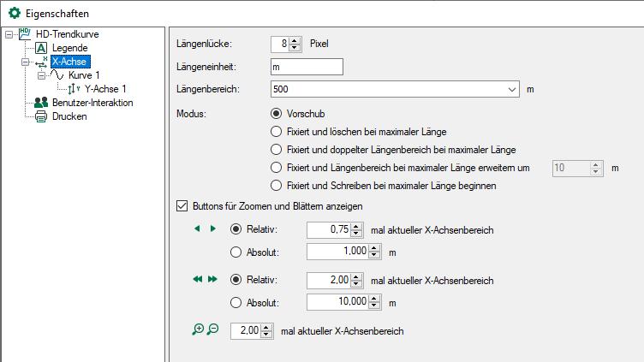Click the Längeneinheit text field
This screenshot has width=644, height=362.
306,67
